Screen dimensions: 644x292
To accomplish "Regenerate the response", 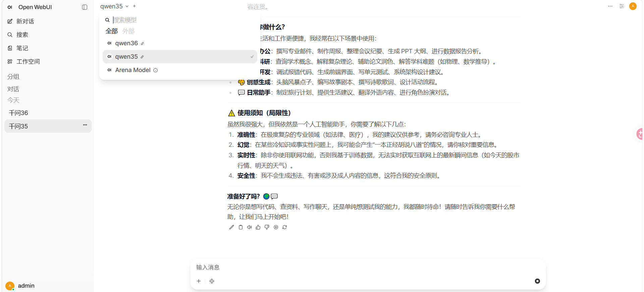I will (x=284, y=227).
